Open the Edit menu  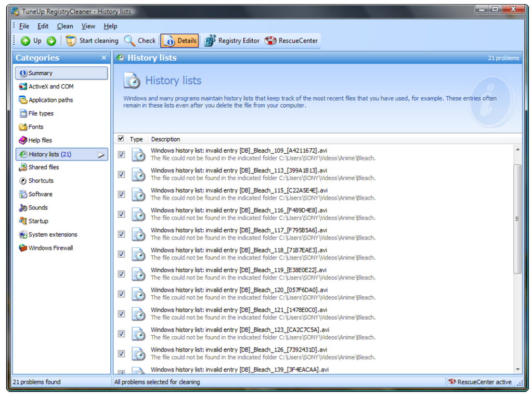(43, 26)
